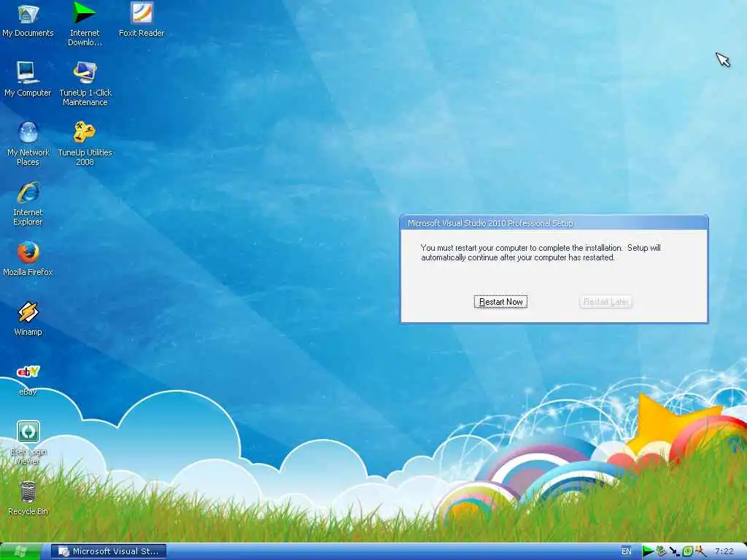Select the eBay desktop icon
747x560 pixels.
tap(28, 380)
